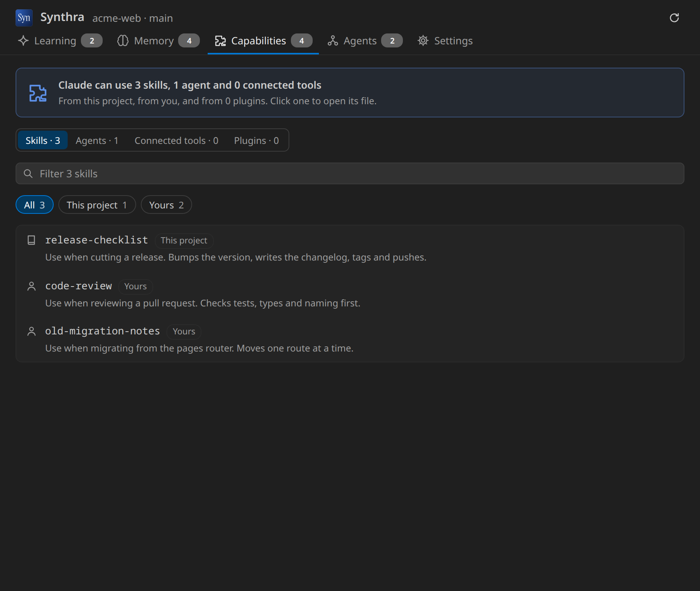Click the refresh icon in the top right
Image resolution: width=700 pixels, height=591 pixels.
pyautogui.click(x=674, y=18)
